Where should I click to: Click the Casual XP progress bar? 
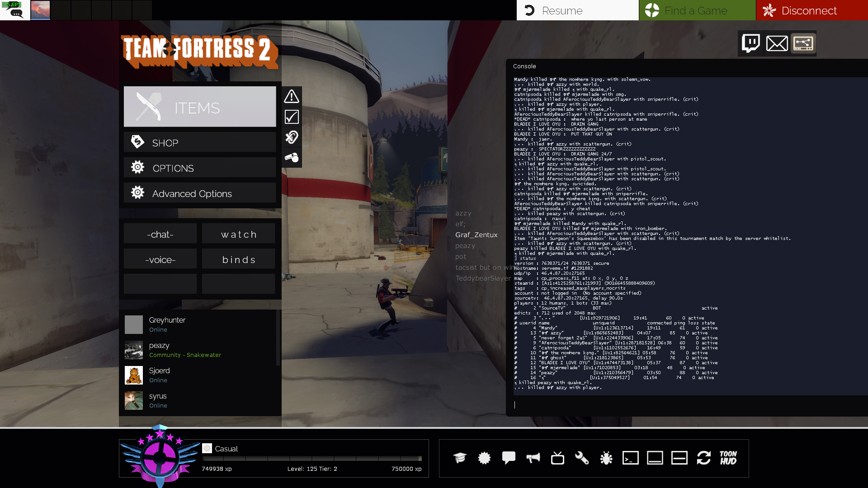click(x=312, y=458)
